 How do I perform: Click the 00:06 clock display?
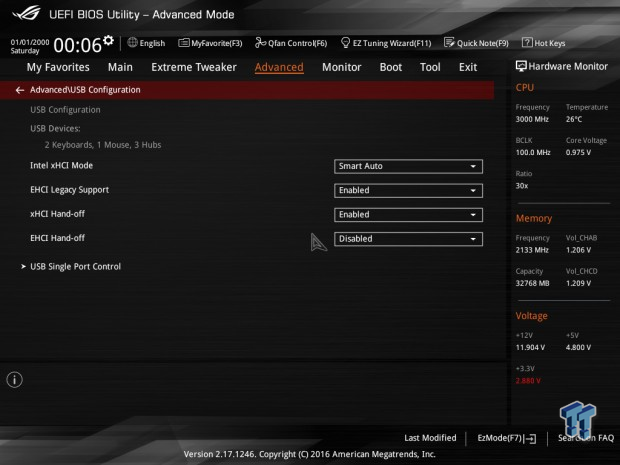pos(78,45)
